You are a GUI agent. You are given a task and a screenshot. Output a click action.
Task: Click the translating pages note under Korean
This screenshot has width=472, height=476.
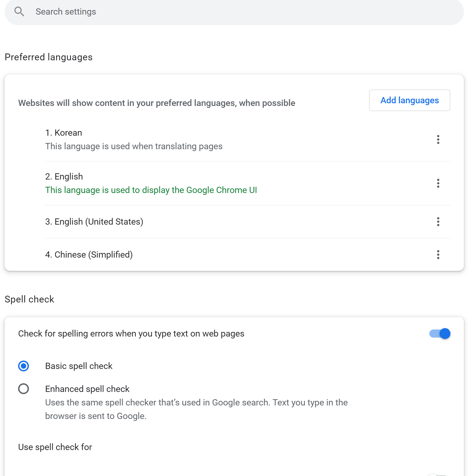[x=134, y=146]
